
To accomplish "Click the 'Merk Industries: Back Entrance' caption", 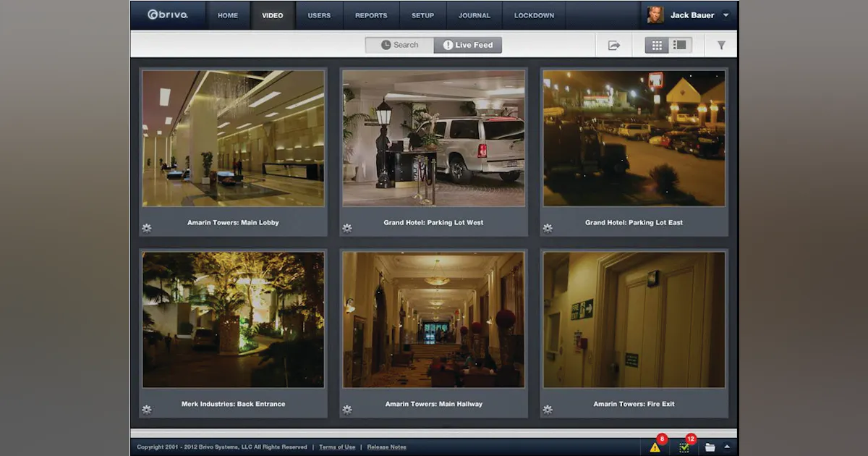I will coord(233,404).
